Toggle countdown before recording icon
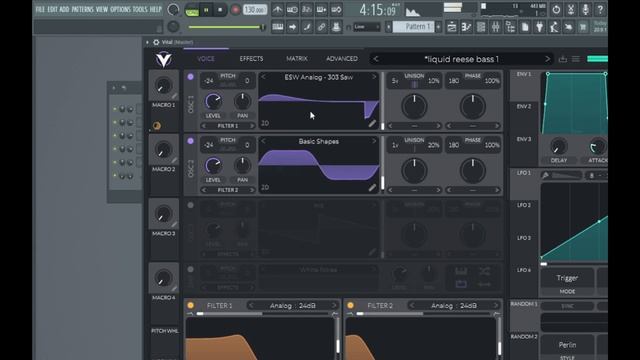This screenshot has height=360, width=640. coord(307,9)
